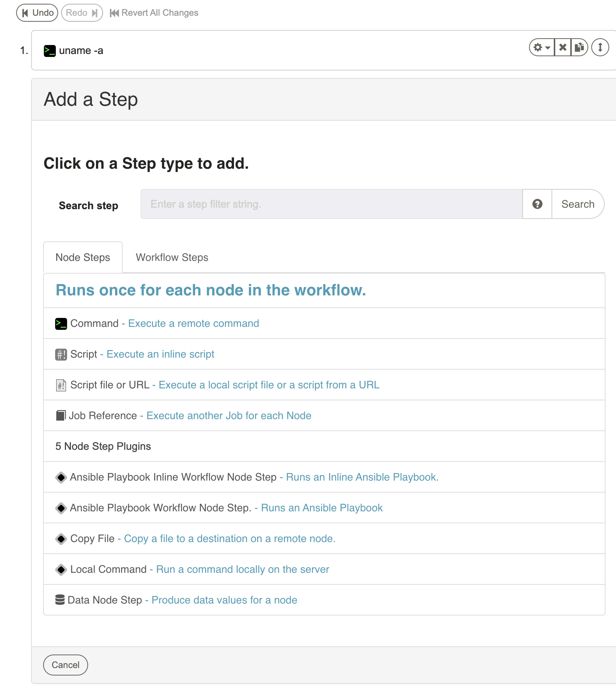616x686 pixels.
Task: Add a Copy File node step
Action: (324, 539)
